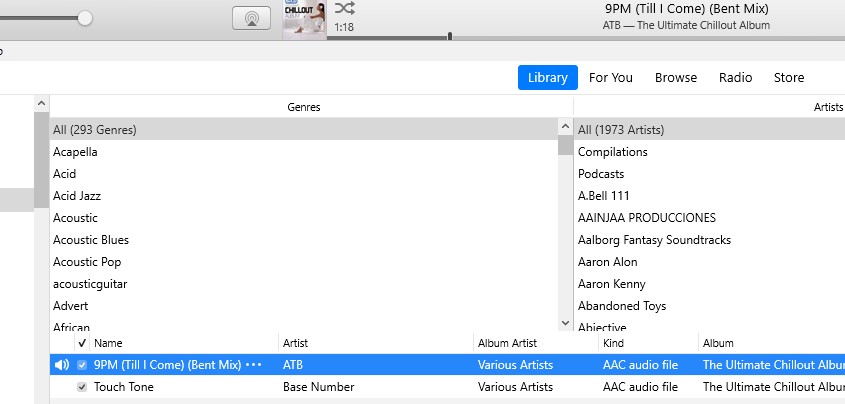Screen dimensions: 845x404
Task: Uncheck the 9PM (Till I Come) checkbox
Action: 81,365
